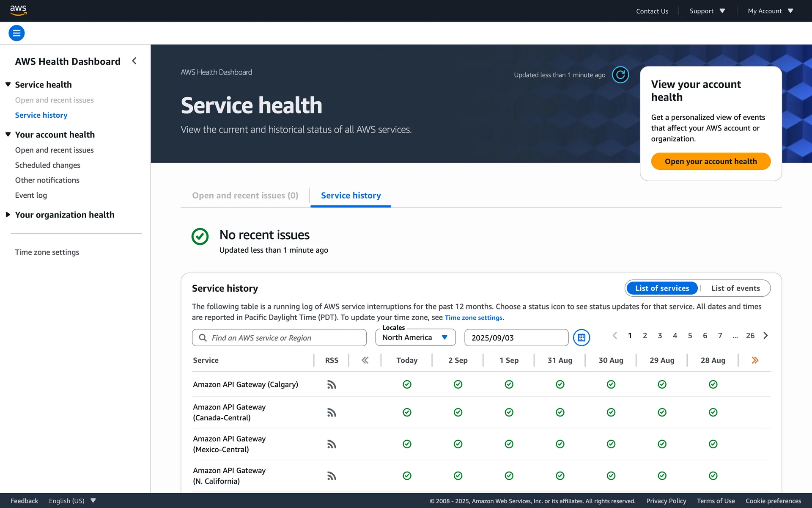Click the double left arrow in the date header

tap(365, 360)
